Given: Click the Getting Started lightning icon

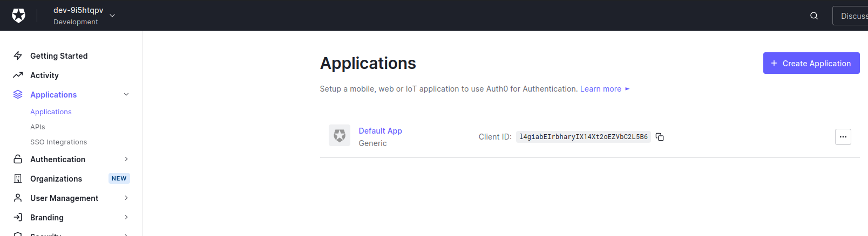Looking at the screenshot, I should [18, 55].
